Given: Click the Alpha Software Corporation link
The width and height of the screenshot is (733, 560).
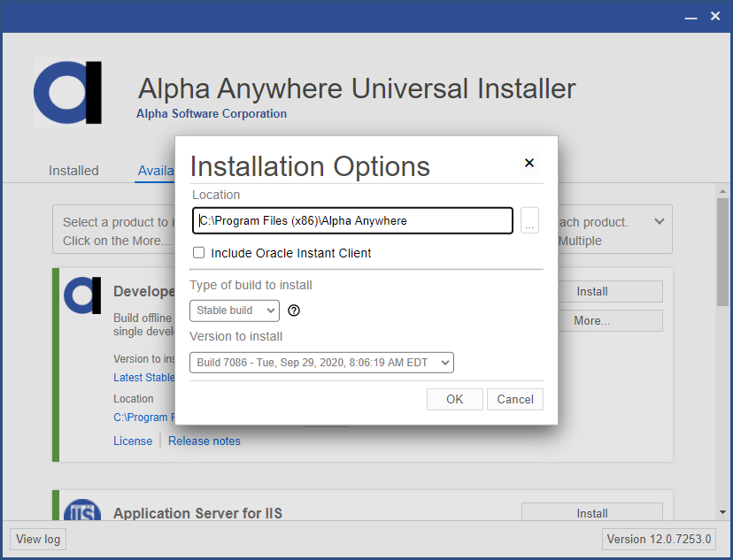Looking at the screenshot, I should 212,113.
